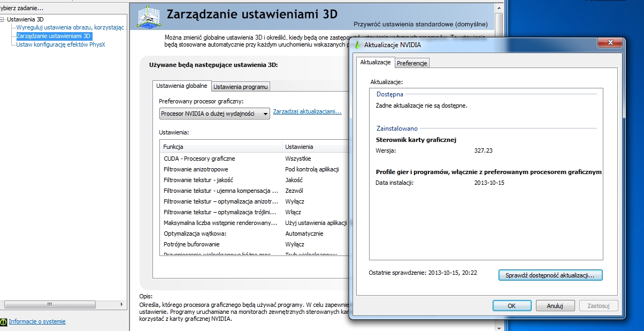Click installation date '2013-10-15' value
Viewport: 644px width, 331px height.
pos(489,183)
